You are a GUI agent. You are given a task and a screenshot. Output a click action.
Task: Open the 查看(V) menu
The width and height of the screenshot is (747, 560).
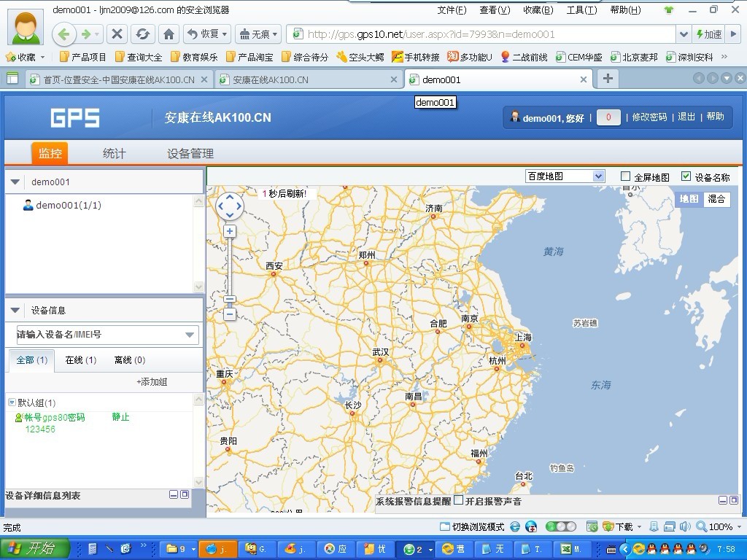click(x=495, y=10)
